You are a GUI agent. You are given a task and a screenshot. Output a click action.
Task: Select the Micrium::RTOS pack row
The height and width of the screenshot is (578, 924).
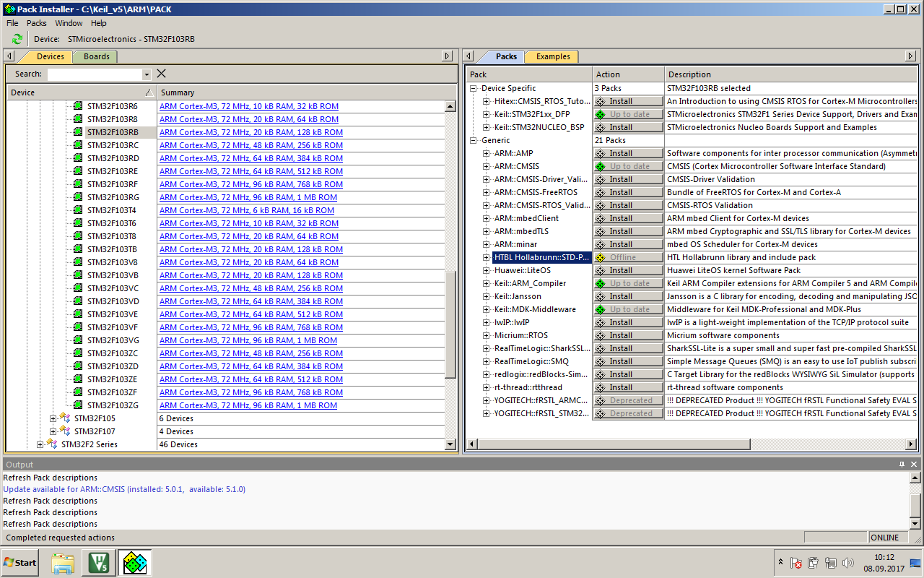point(520,335)
